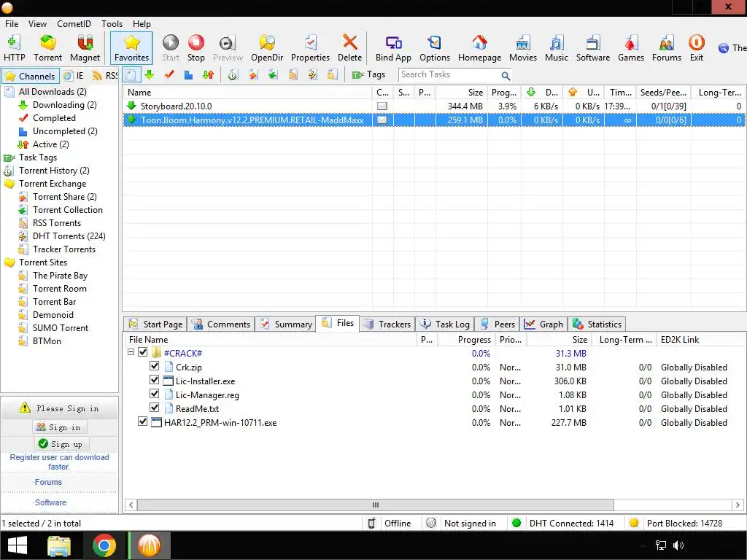Click the Port Blocked yellow indicator

tap(634, 523)
